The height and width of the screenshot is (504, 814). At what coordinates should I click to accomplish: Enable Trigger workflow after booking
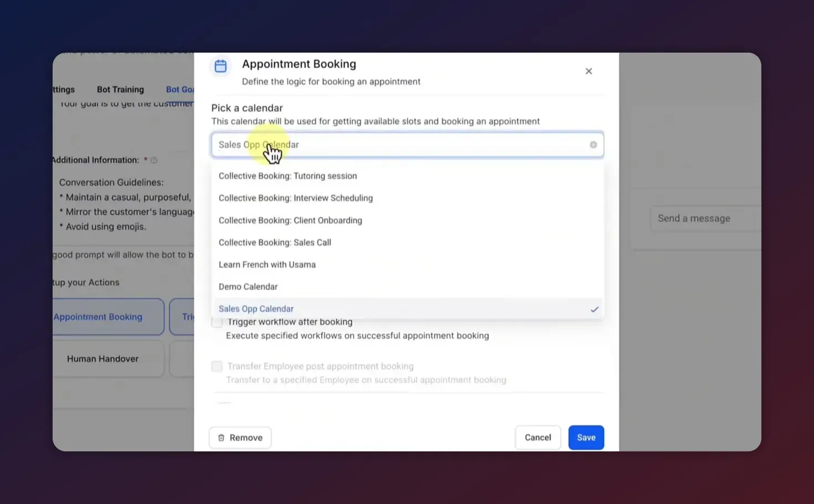pos(217,322)
